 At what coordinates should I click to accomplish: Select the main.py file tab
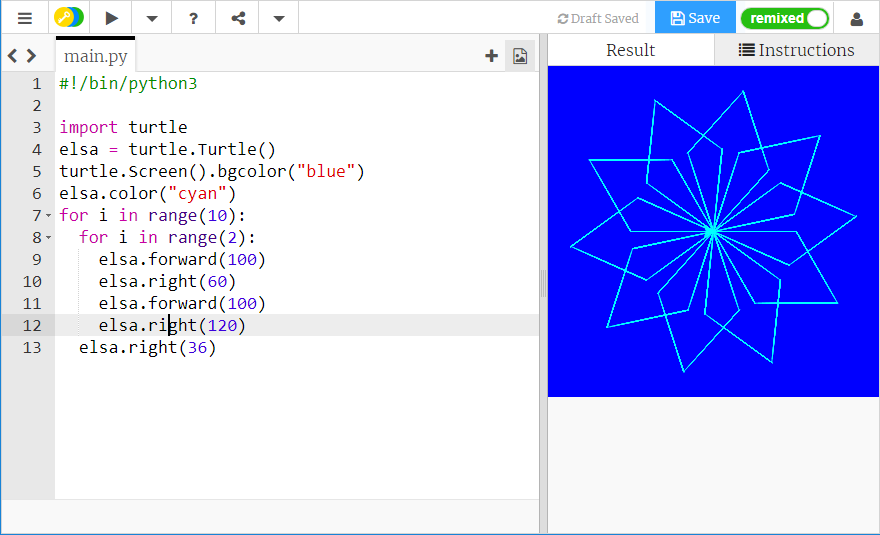[96, 56]
